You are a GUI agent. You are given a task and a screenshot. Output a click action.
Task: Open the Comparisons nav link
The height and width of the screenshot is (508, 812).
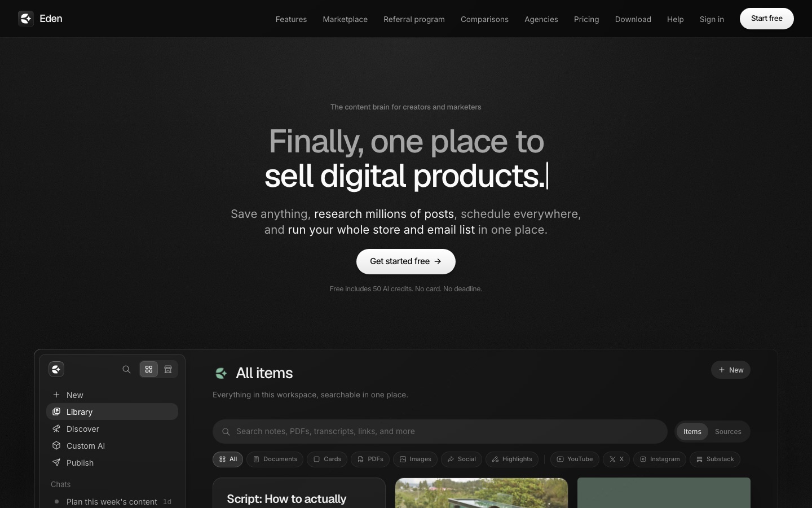(484, 19)
